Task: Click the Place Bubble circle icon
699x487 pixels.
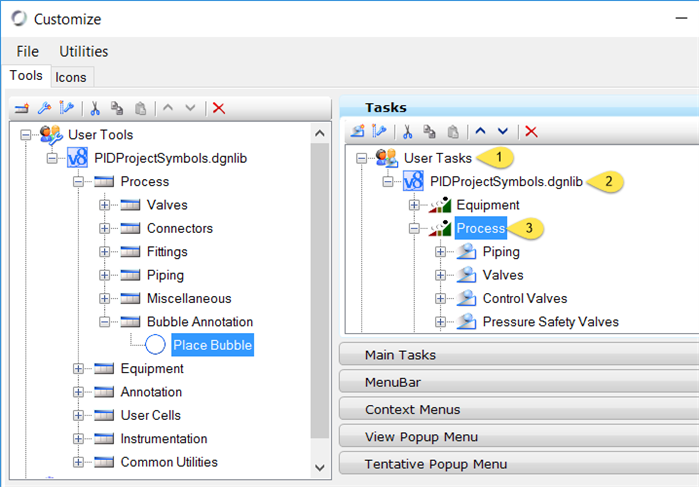Action: tap(155, 345)
